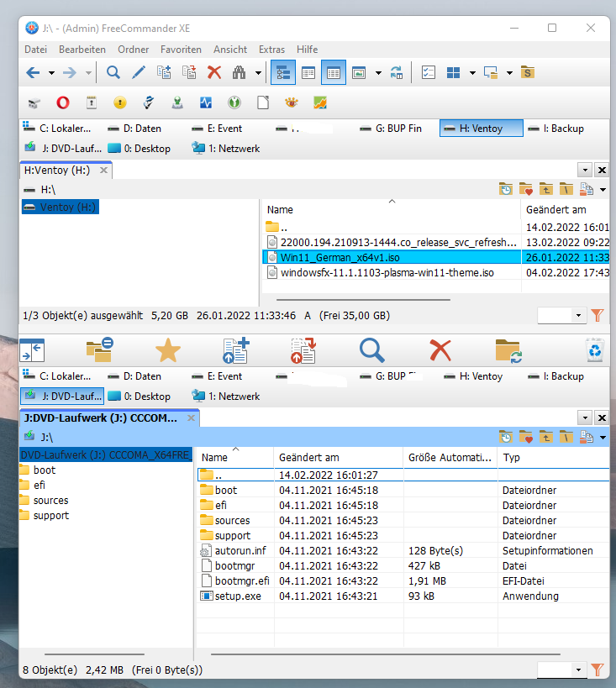Open the Bearbeiten menu
This screenshot has height=688, width=616.
[x=82, y=50]
